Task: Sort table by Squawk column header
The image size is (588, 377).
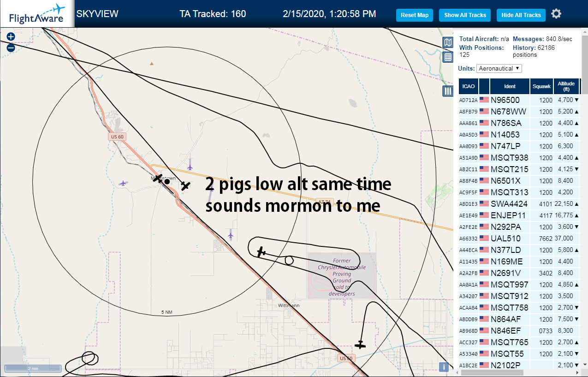Action: [x=541, y=86]
